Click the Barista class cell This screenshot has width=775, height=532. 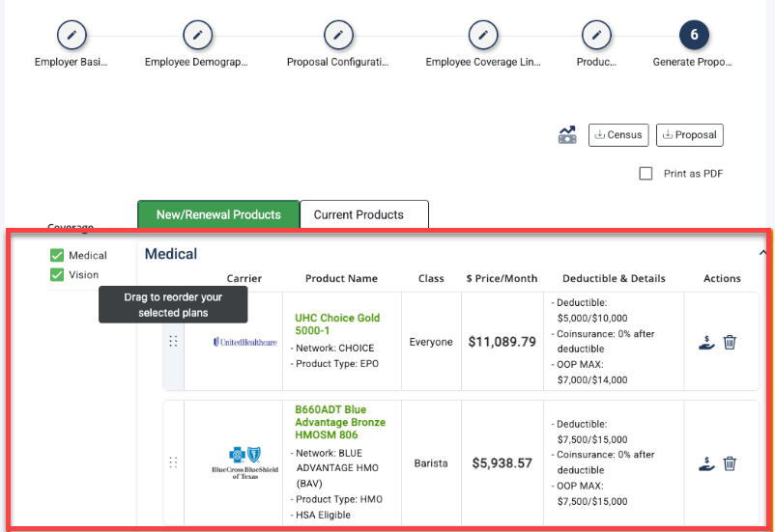point(431,463)
